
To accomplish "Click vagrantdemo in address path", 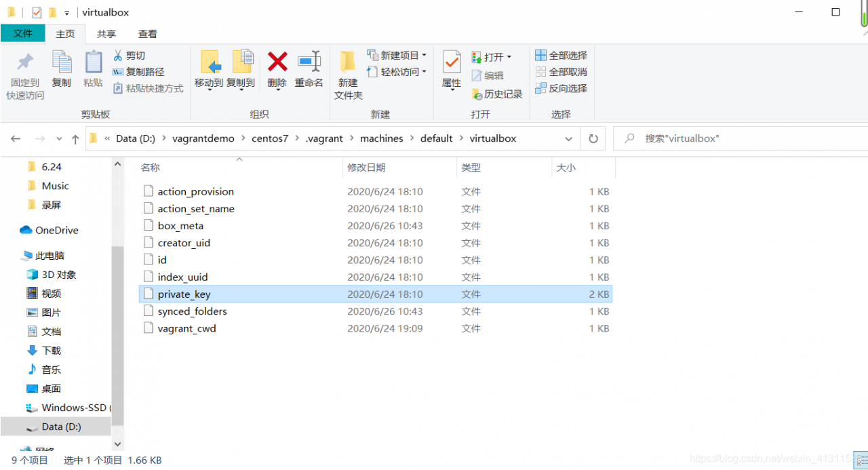I will tap(203, 138).
